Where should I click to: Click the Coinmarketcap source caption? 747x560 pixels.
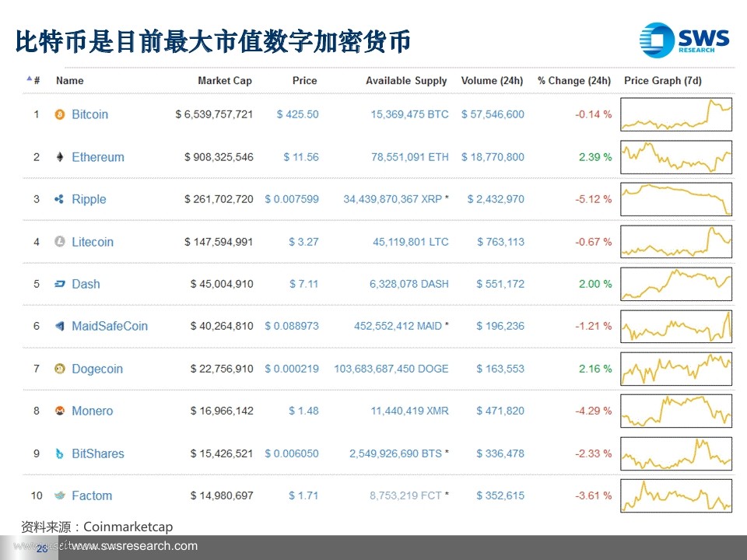[96, 527]
